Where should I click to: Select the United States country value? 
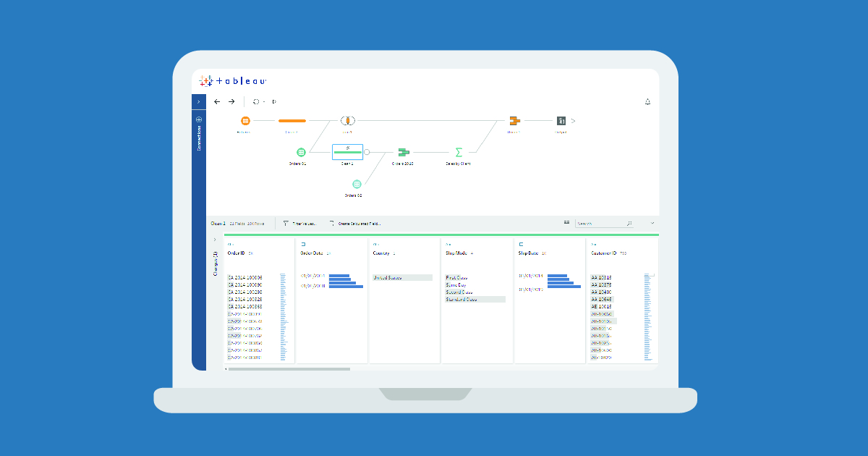[402, 277]
